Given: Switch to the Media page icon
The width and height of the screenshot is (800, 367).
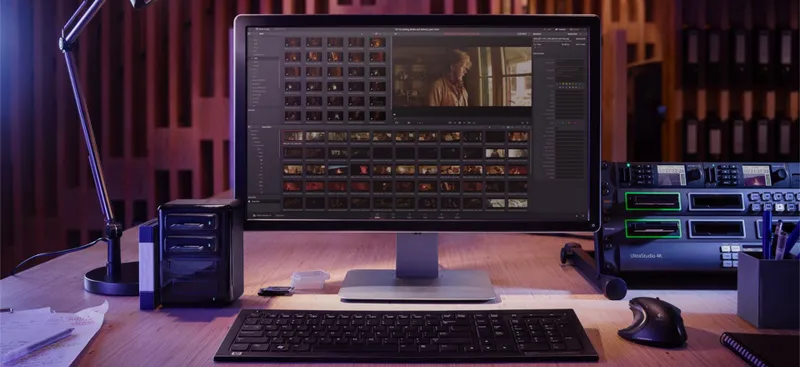Looking at the screenshot, I should (377, 215).
